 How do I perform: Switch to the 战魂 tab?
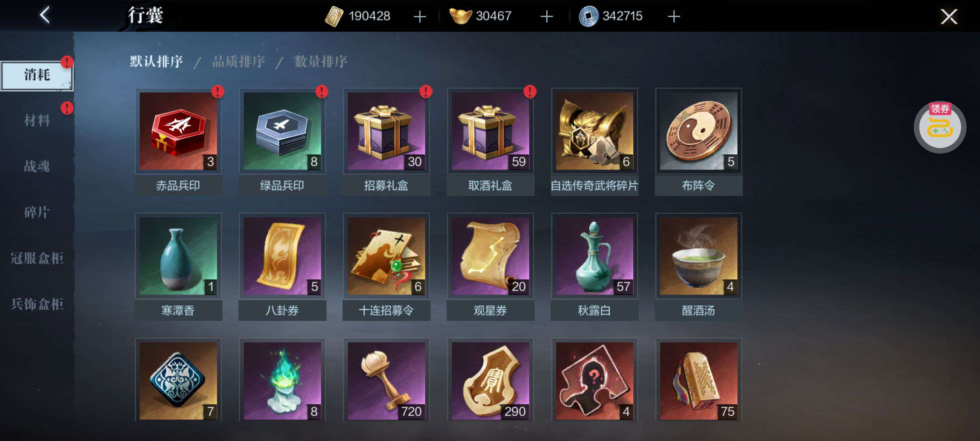click(x=37, y=166)
